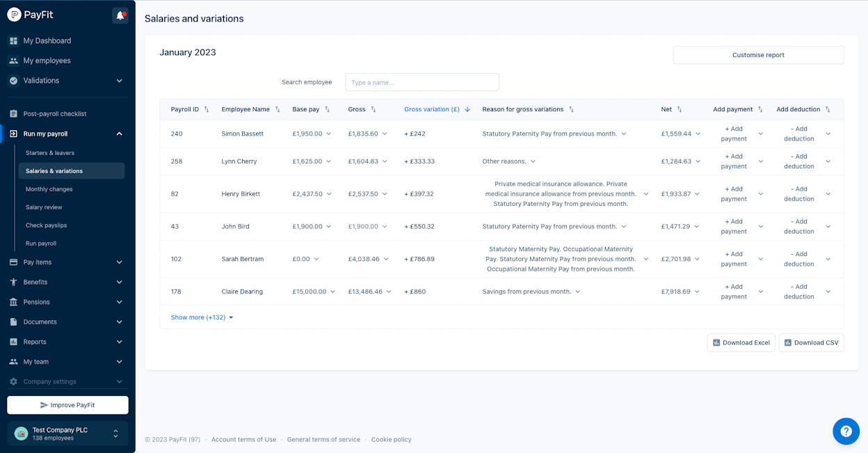This screenshot has height=453, width=868.
Task: Open Lynn Cherry's gross £1,604.83 dropdown
Action: point(367,161)
